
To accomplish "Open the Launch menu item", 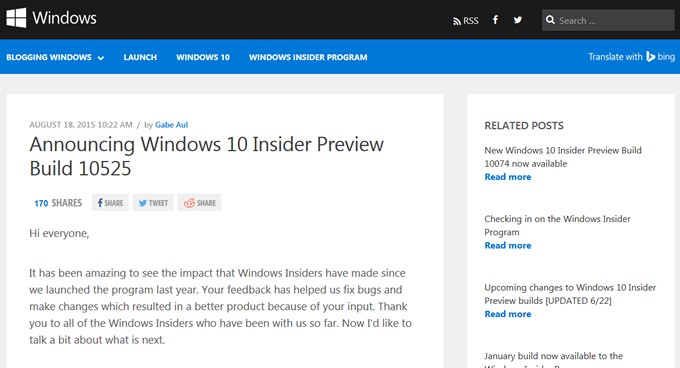I will point(140,57).
